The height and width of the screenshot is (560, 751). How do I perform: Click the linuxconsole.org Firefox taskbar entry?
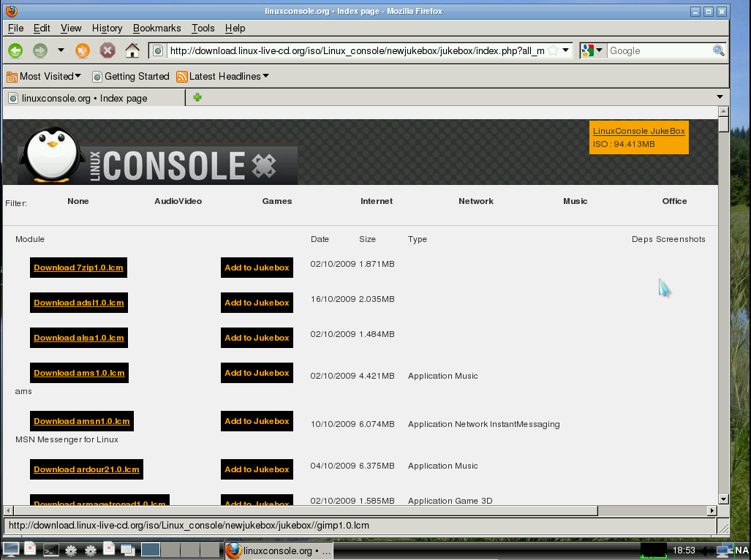pos(279,550)
